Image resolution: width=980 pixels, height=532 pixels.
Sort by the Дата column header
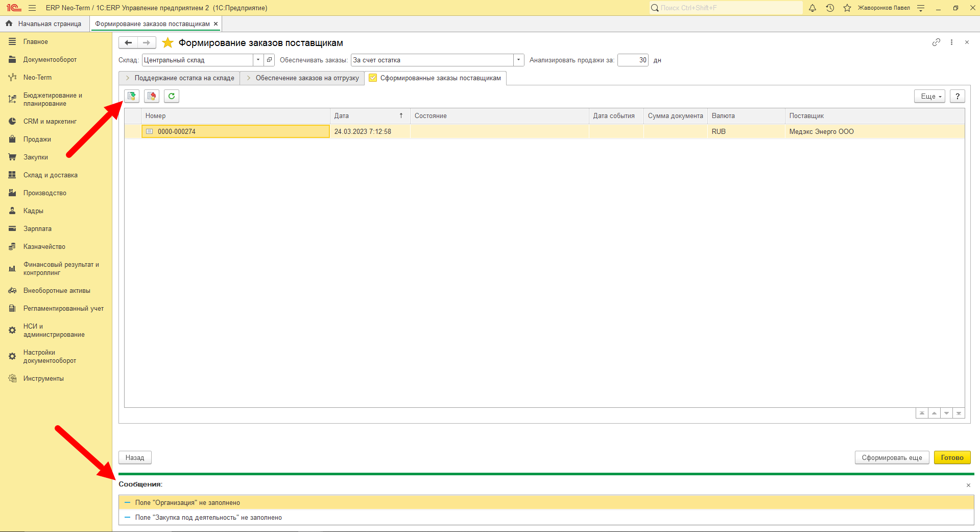pos(370,116)
